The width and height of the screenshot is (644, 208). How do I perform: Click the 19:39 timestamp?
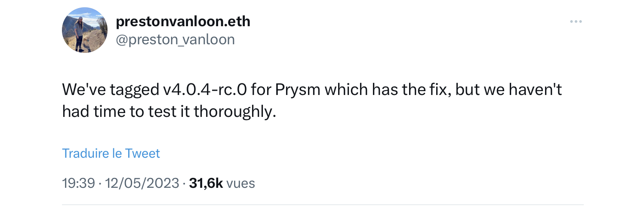coord(78,184)
